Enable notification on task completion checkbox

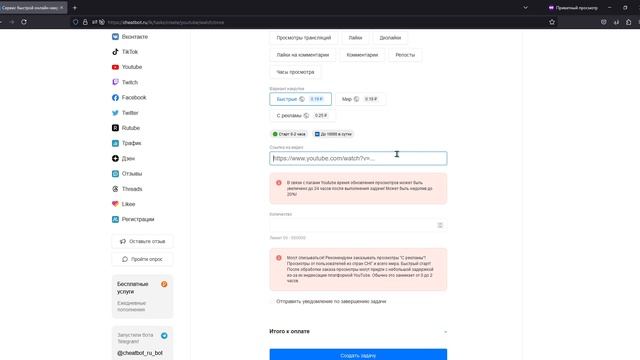[272, 301]
